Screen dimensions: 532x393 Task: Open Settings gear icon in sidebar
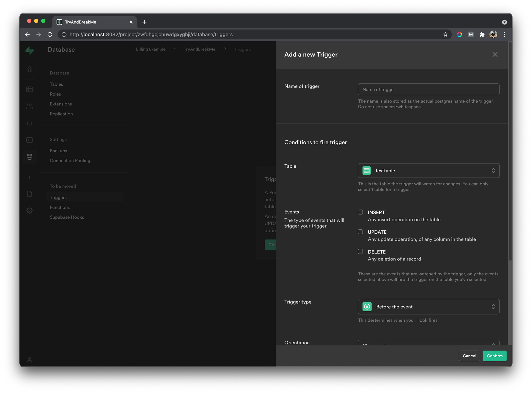pyautogui.click(x=30, y=211)
